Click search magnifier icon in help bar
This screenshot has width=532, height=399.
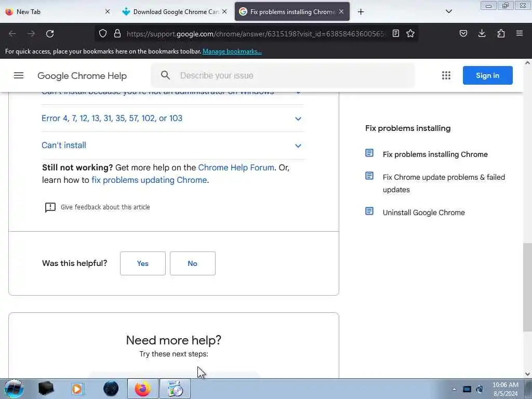165,75
